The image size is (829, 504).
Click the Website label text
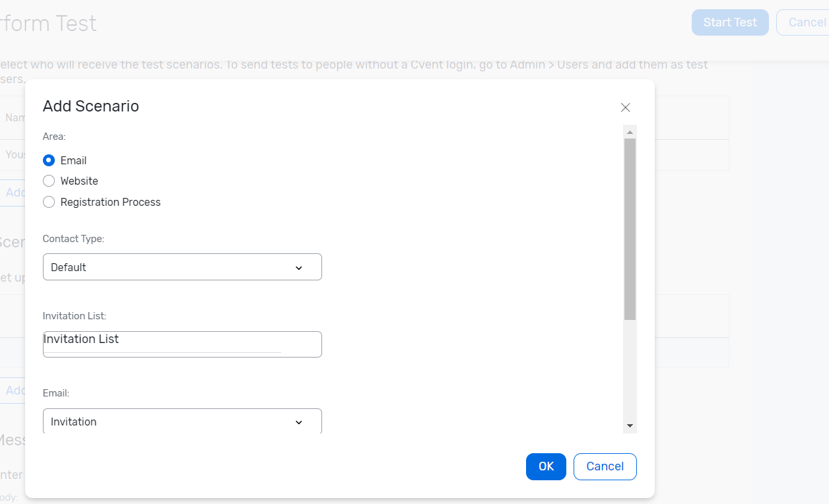(x=79, y=181)
